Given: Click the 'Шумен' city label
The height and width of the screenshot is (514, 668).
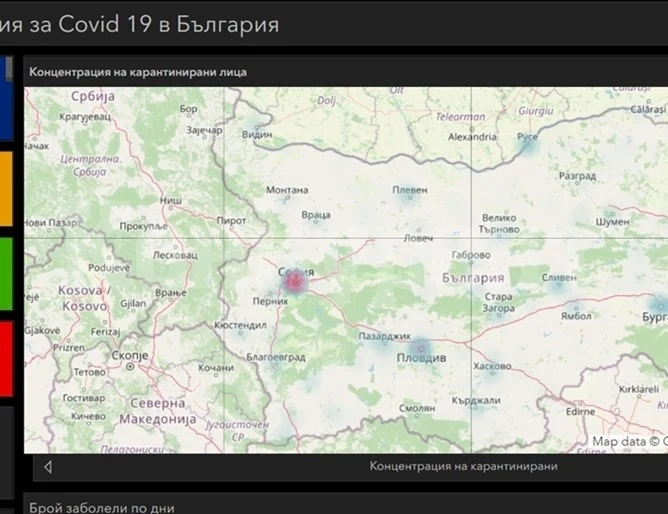Looking at the screenshot, I should pyautogui.click(x=612, y=222).
